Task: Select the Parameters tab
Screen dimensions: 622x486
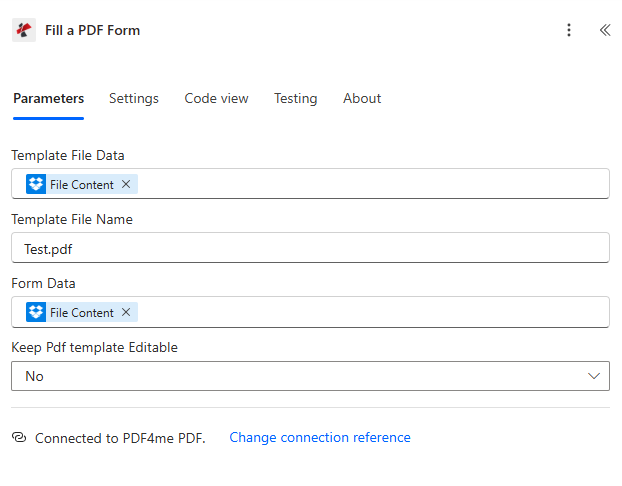Action: pos(48,98)
